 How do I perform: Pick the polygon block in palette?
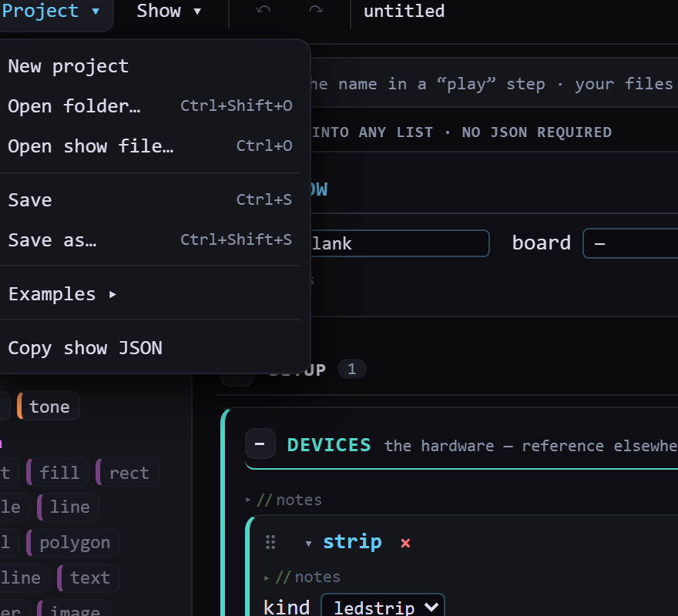coord(72,543)
